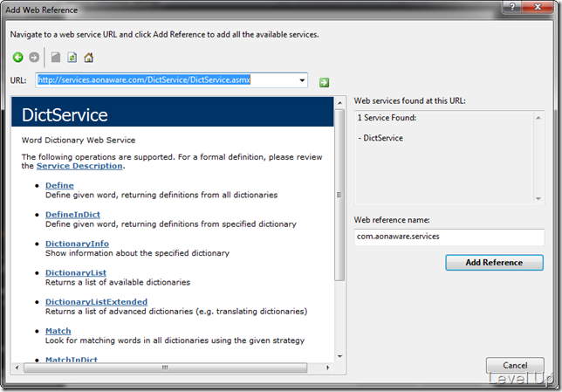Click the Refresh page icon
This screenshot has width=562, height=392.
click(72, 58)
